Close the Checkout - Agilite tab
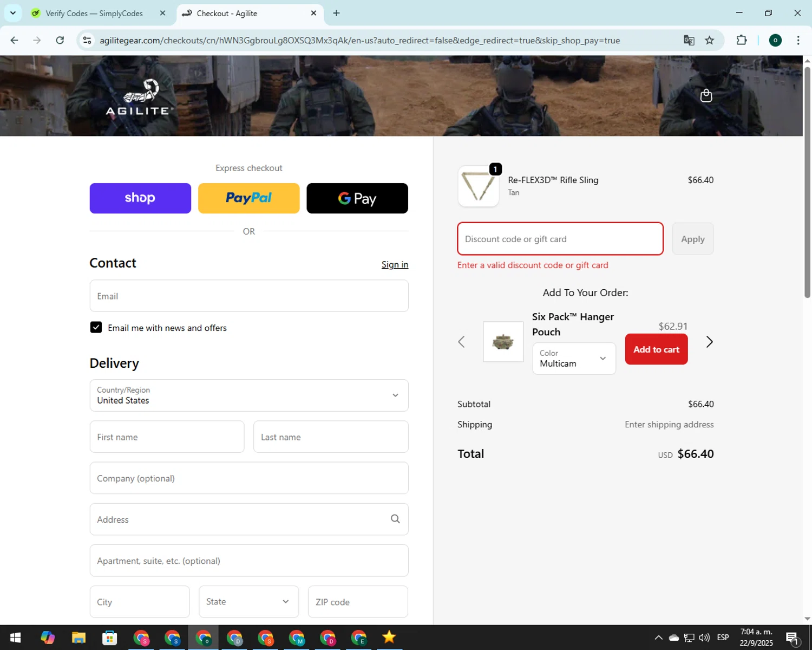The image size is (812, 650). point(313,13)
